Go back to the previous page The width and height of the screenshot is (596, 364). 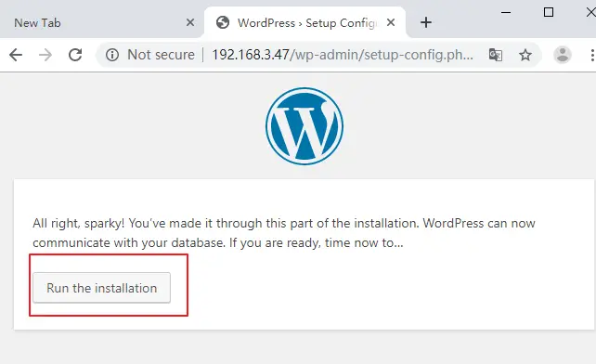tap(16, 55)
